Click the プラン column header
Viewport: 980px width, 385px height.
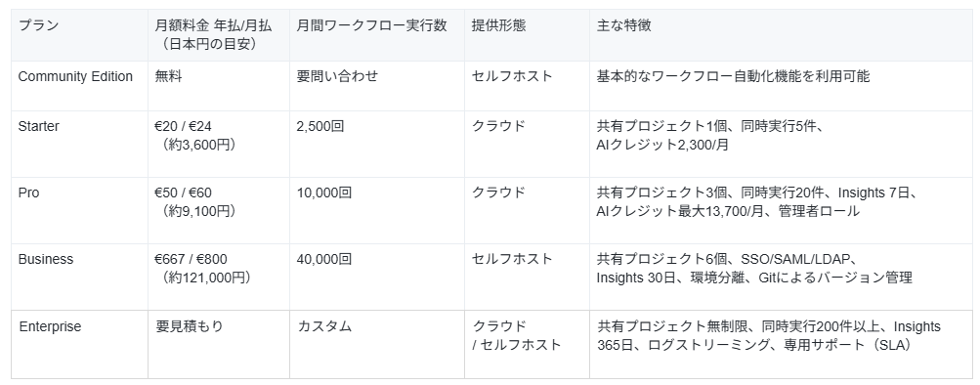pyautogui.click(x=79, y=35)
